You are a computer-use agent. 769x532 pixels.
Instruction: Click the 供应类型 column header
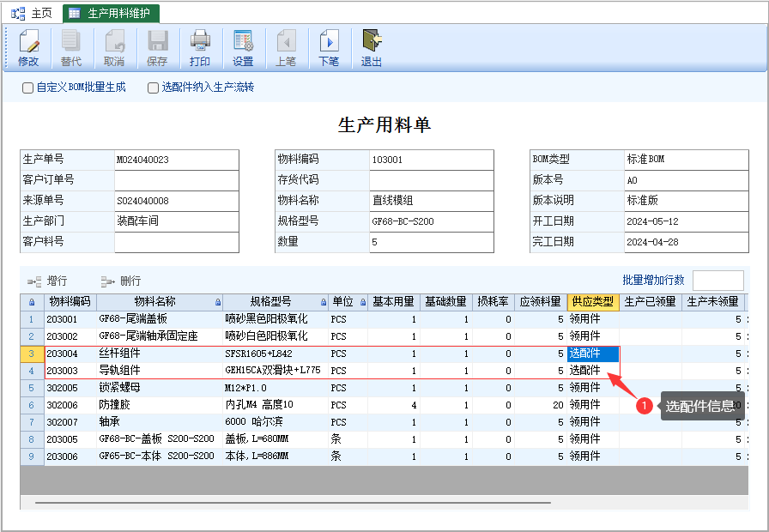[x=593, y=302]
